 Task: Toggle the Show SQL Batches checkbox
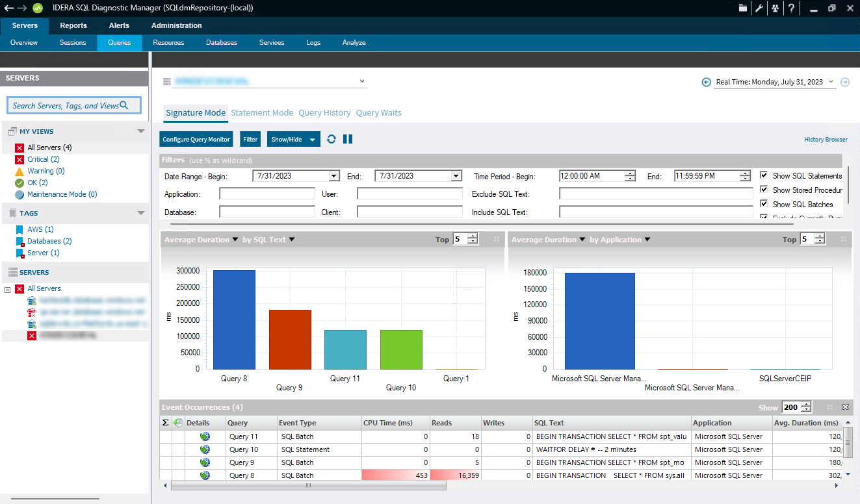point(764,204)
